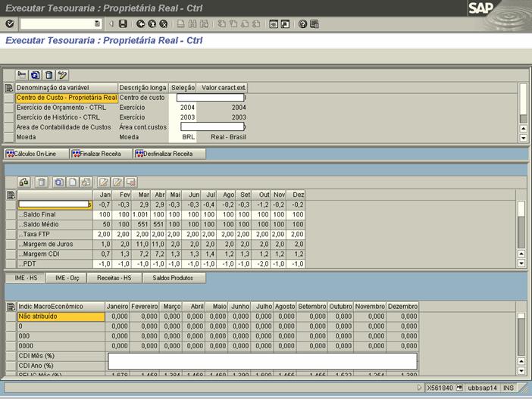Select row marker for Saldo Final
This screenshot has width=532, height=399.
point(11,214)
